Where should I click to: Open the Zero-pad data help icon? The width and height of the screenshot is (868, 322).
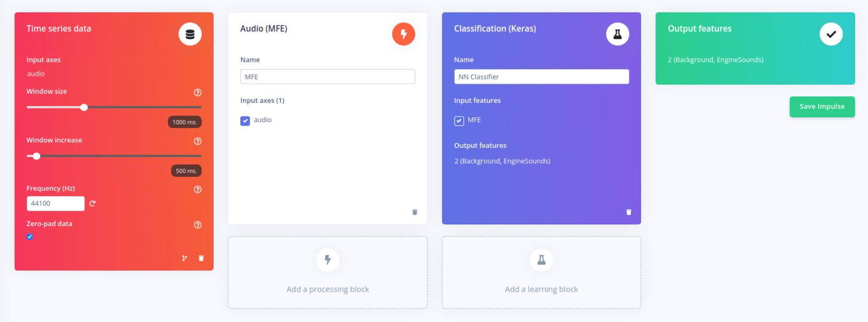[x=198, y=224]
